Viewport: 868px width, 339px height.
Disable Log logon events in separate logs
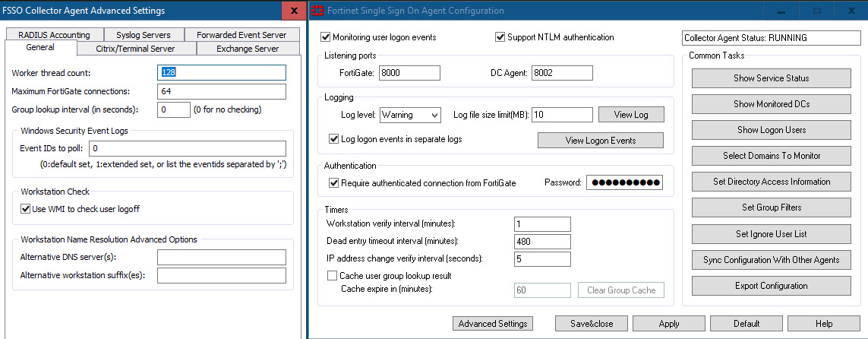pos(334,138)
